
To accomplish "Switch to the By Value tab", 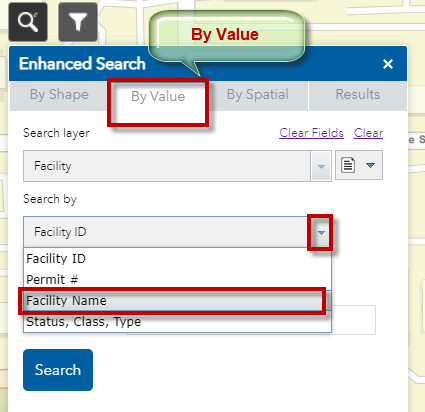I will (x=158, y=97).
